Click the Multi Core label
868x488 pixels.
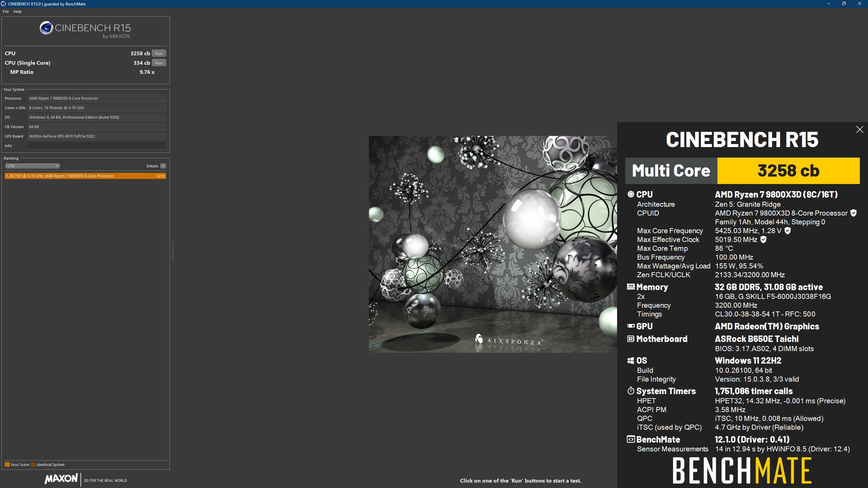(x=671, y=171)
